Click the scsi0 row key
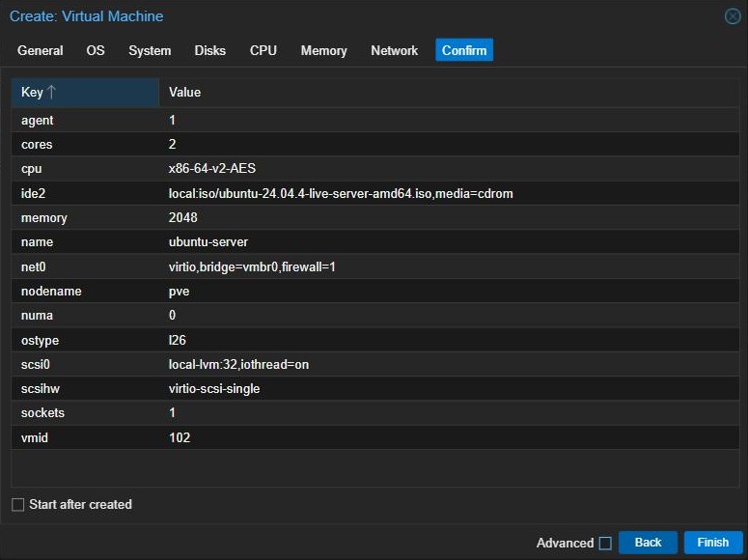 click(36, 365)
